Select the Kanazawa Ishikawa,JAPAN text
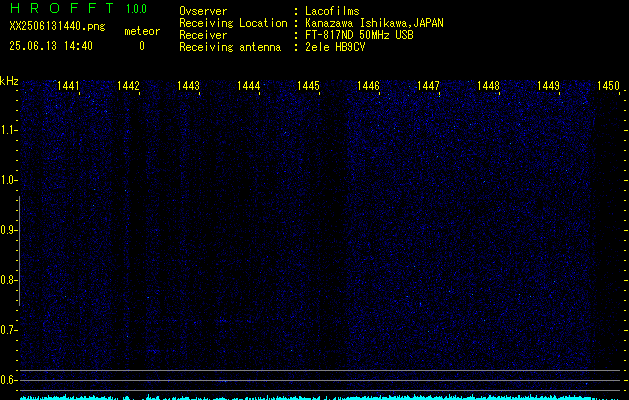 click(374, 23)
